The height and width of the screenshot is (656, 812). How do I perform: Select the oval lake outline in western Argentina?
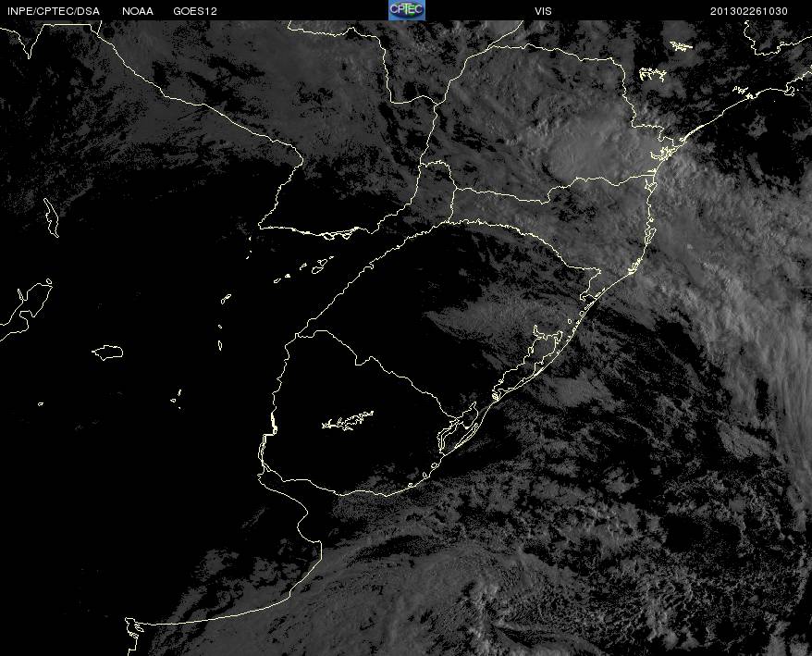click(107, 352)
